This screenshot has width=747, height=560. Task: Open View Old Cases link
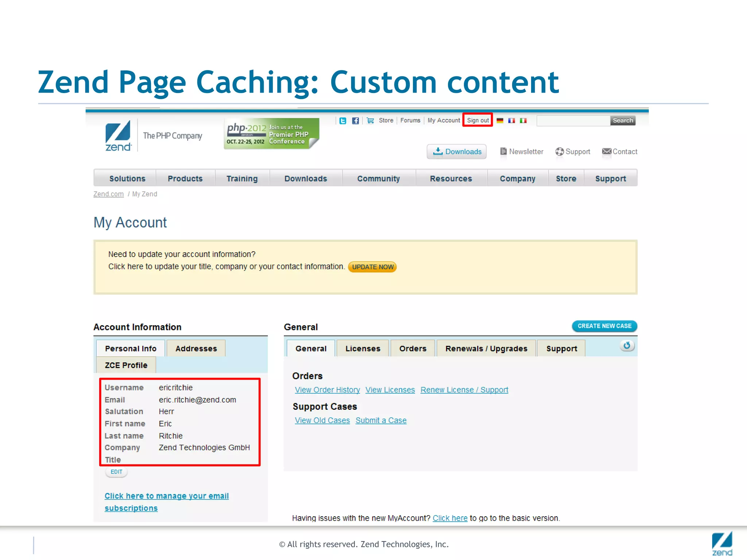coord(322,420)
